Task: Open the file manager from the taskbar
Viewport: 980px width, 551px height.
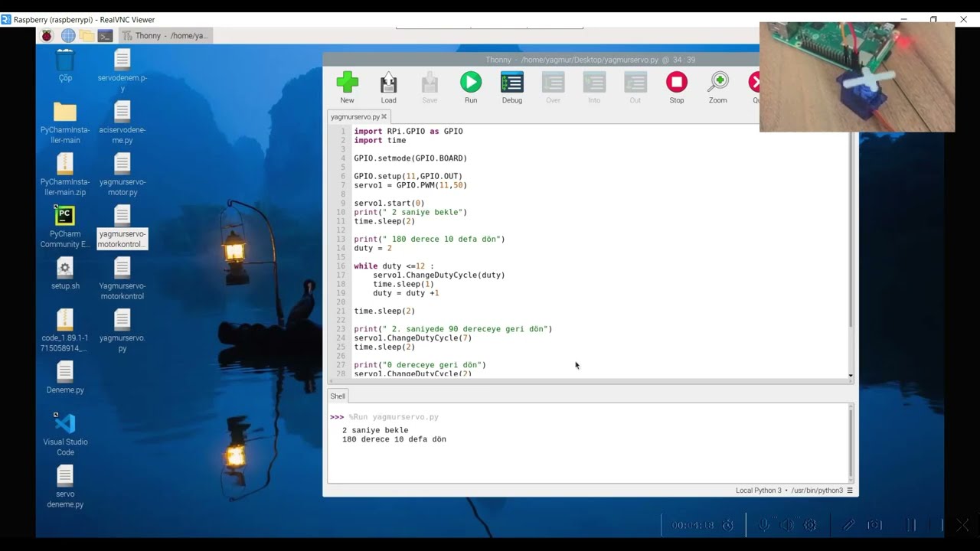Action: pos(87,35)
